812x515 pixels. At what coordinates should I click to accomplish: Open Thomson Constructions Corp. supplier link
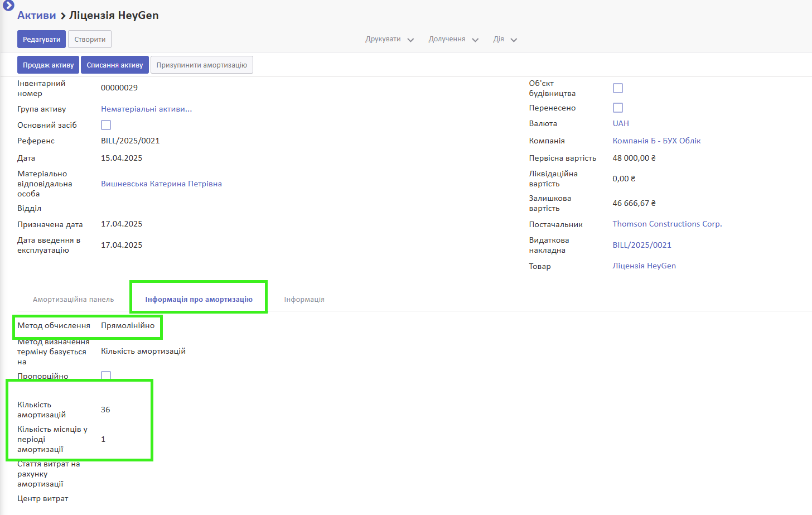[667, 224]
